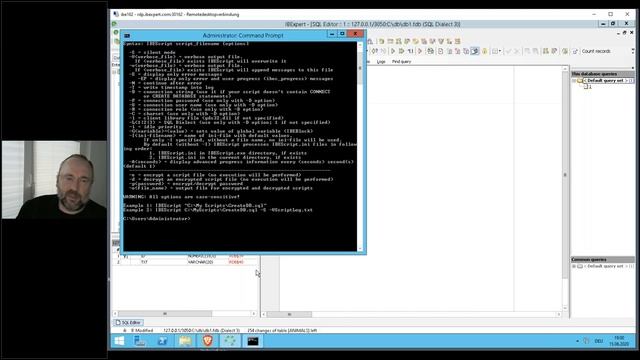Click Command Prompt title bar system icon
This screenshot has width=640, height=360.
click(127, 36)
